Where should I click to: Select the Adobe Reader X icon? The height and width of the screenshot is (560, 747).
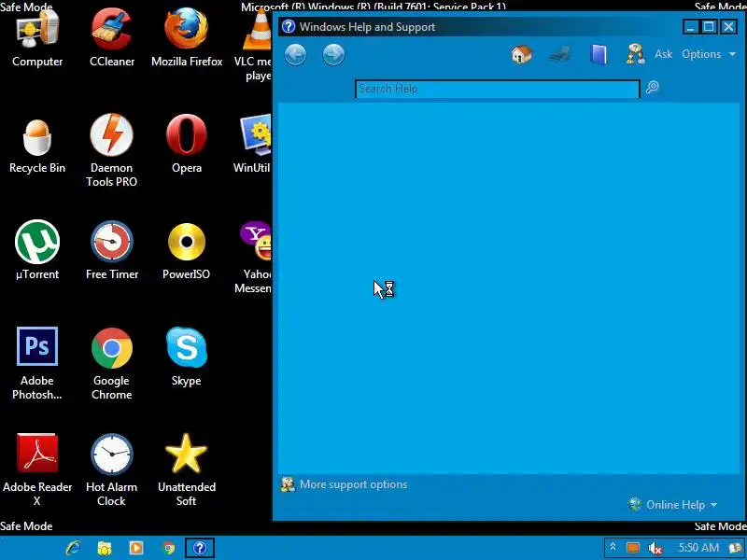pos(37,470)
